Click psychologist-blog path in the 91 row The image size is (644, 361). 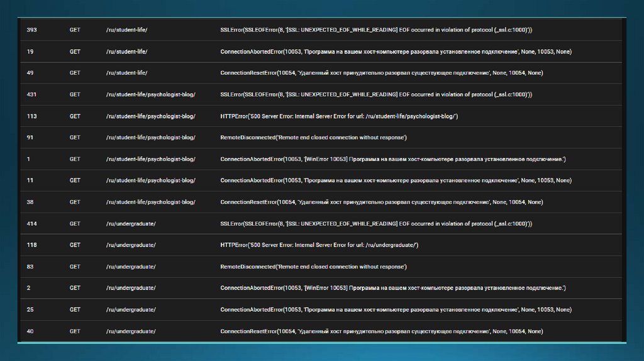151,137
